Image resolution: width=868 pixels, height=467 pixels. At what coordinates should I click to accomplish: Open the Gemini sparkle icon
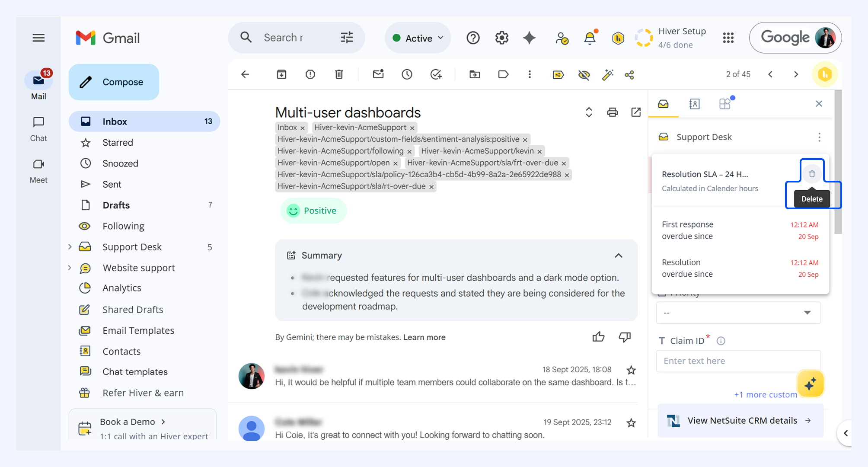[529, 38]
